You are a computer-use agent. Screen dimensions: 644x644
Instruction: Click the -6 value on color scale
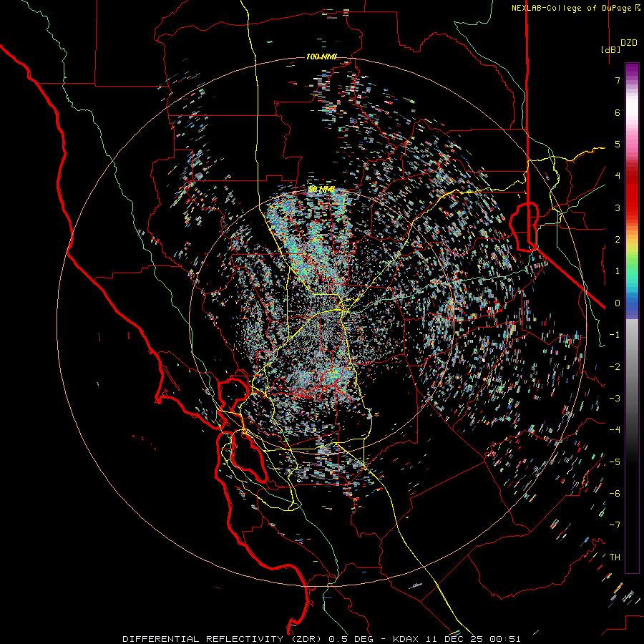tap(615, 493)
